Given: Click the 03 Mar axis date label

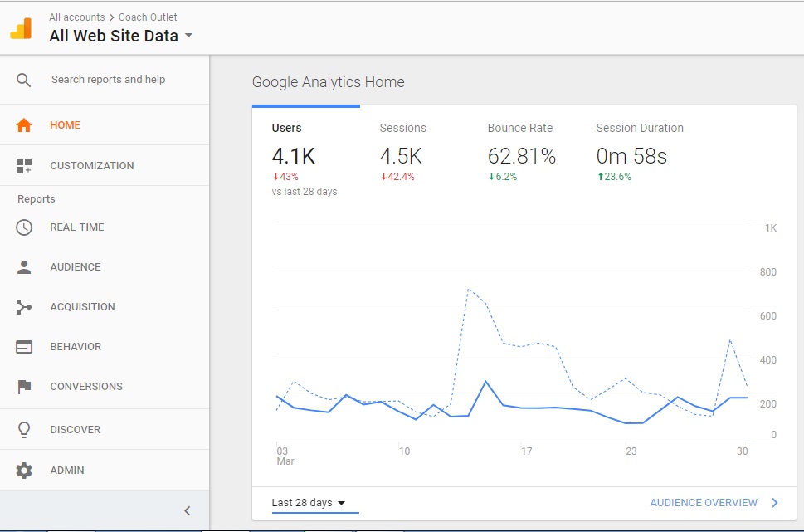Looking at the screenshot, I should 285,456.
